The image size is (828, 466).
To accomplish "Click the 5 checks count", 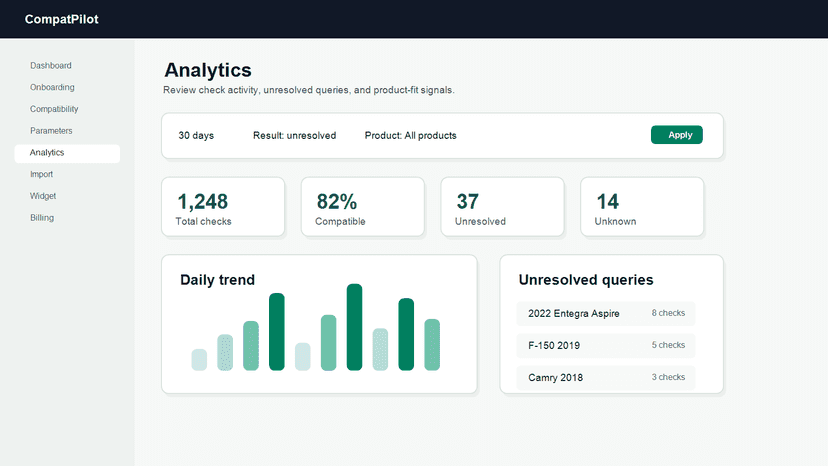I will click(668, 345).
